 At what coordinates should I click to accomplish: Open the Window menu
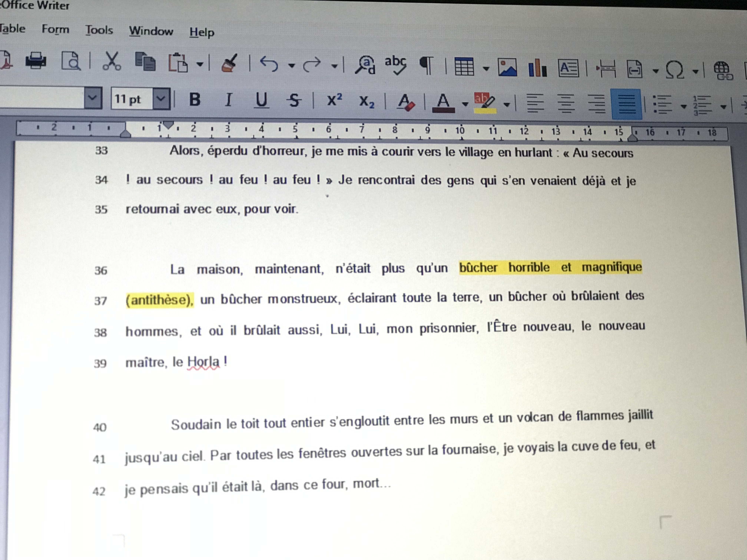pos(151,31)
